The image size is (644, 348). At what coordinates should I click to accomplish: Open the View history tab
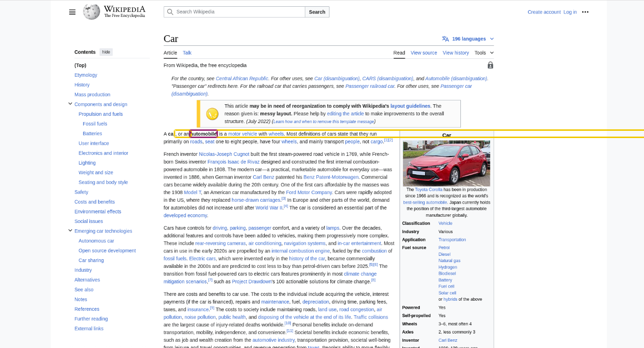coord(456,53)
